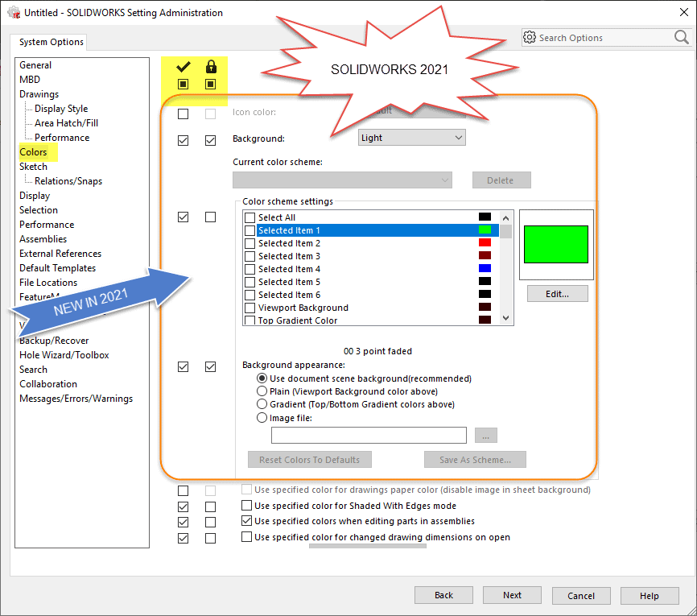Click the large green color preview swatch
This screenshot has width=697, height=616.
tap(556, 245)
